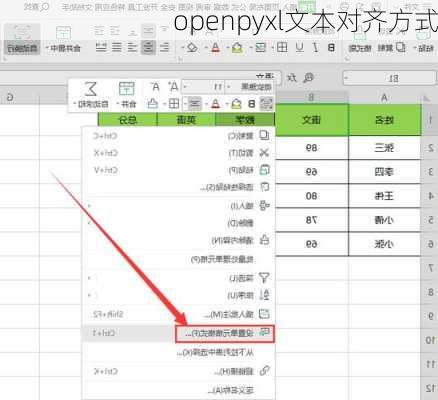
Task: Click the formula bar content 语文
Action: click(x=265, y=77)
